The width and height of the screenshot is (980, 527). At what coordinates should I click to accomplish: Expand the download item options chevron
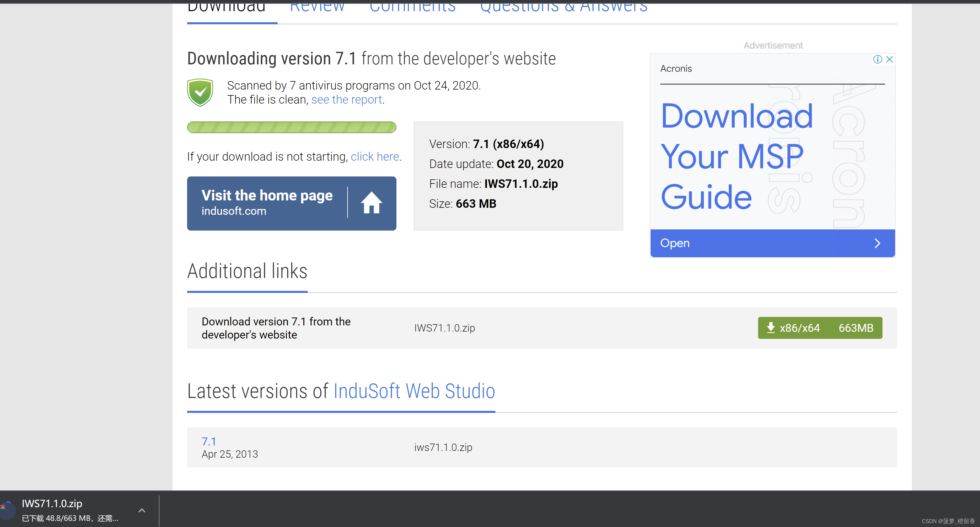pos(141,510)
